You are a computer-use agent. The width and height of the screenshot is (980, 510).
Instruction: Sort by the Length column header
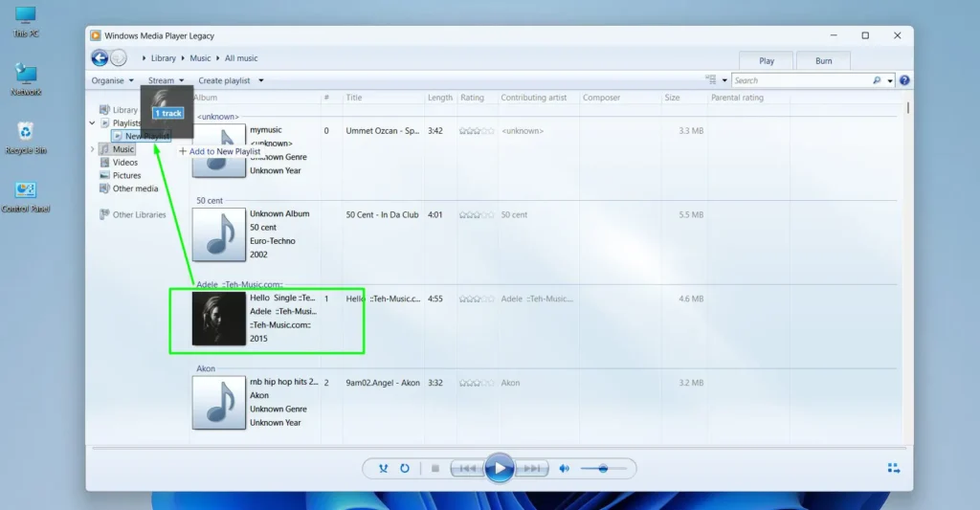440,98
